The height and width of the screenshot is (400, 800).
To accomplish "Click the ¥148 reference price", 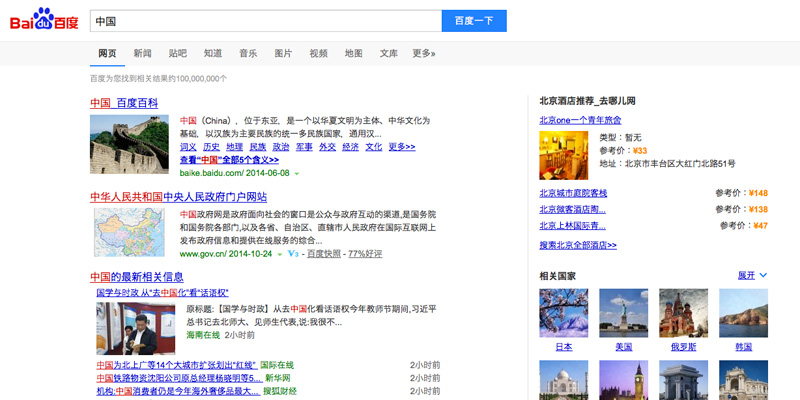I will click(x=758, y=193).
